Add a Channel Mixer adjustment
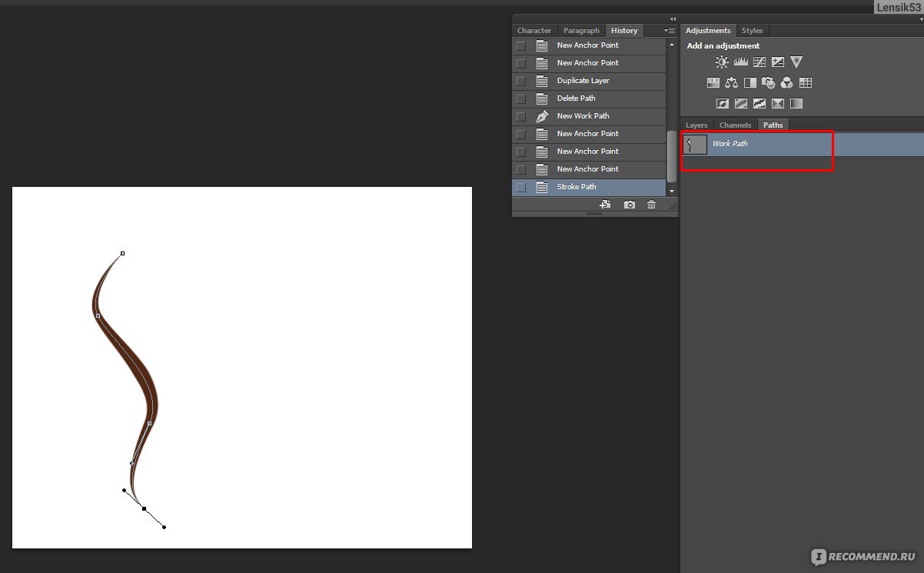 coord(786,83)
